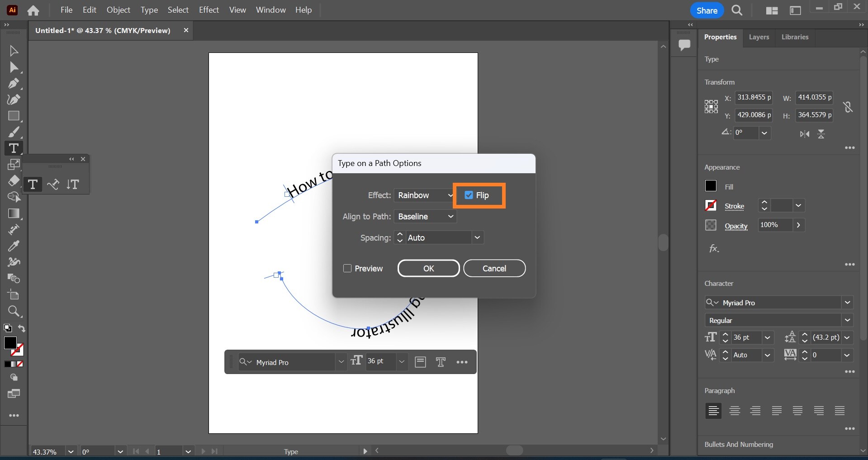Screen dimensions: 868x460
Task: Open the Window menu
Action: (270, 9)
